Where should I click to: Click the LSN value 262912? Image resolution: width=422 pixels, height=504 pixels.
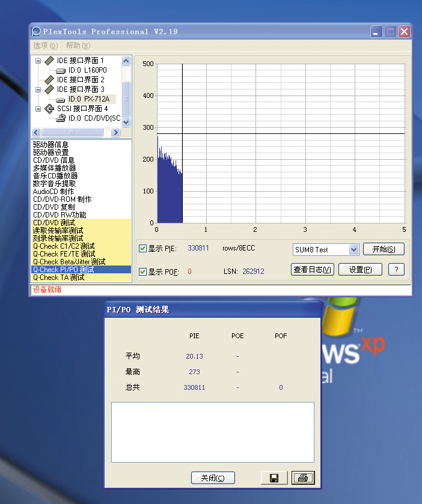coord(253,272)
